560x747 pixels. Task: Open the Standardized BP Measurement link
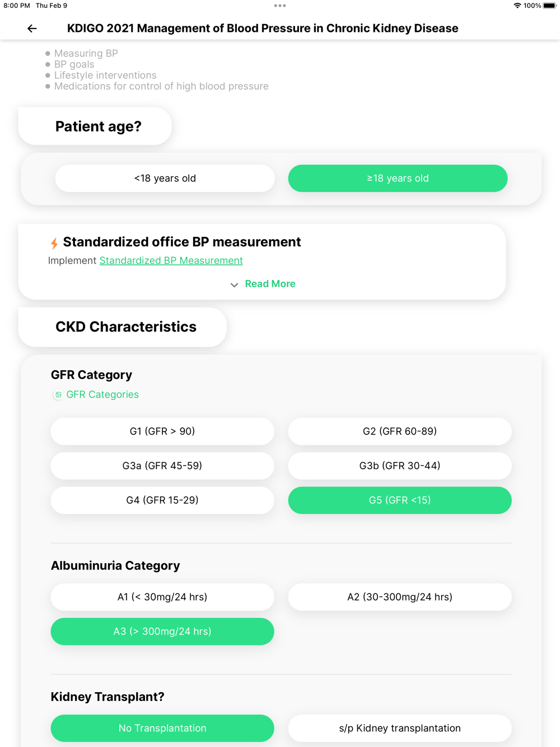point(171,260)
